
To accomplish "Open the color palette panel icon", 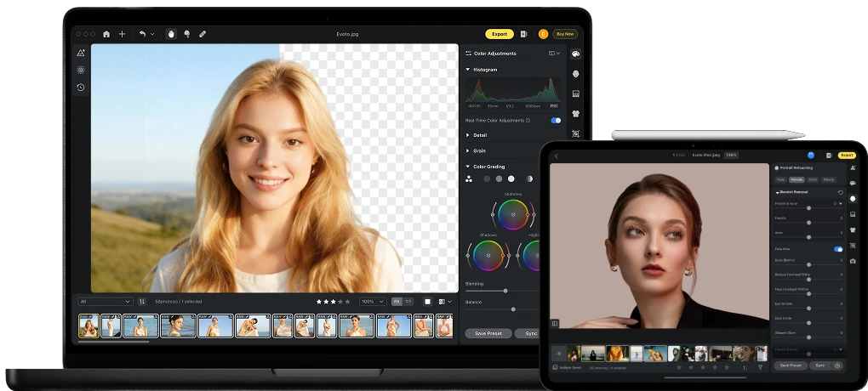I will click(575, 54).
